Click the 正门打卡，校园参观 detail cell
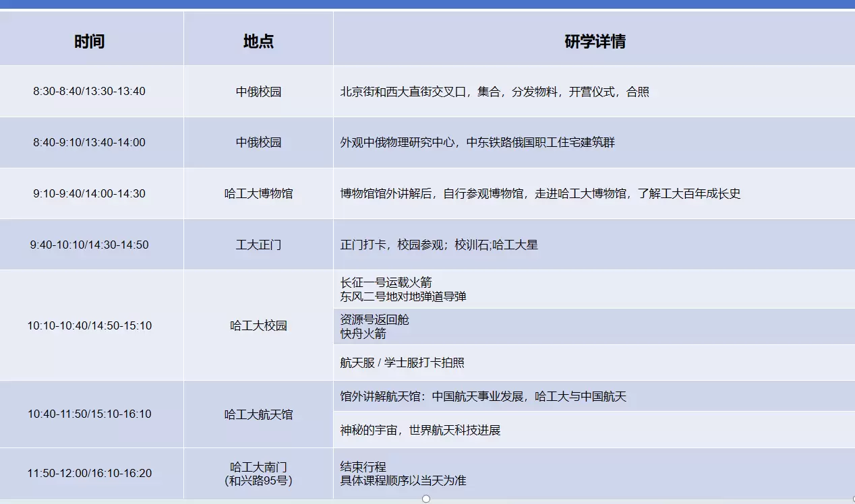 point(594,245)
